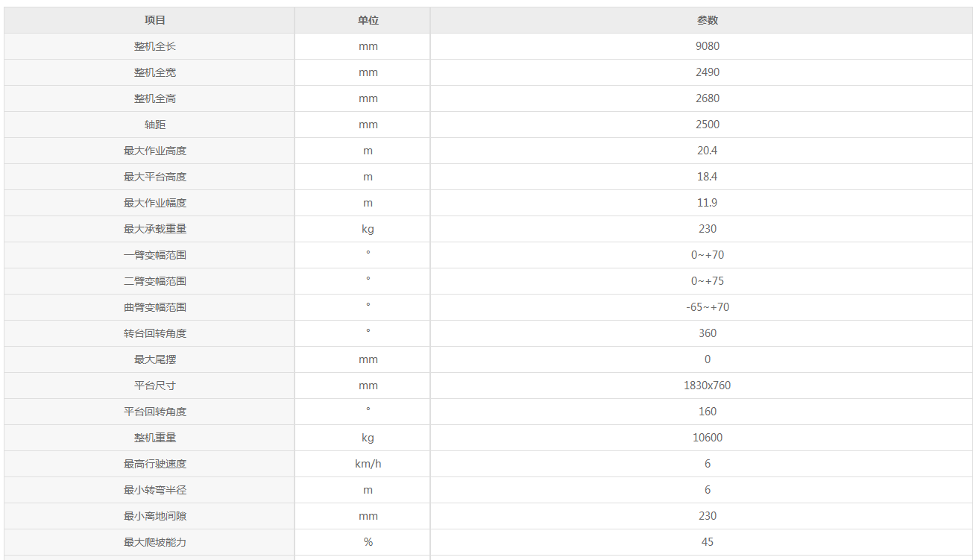This screenshot has width=976, height=560.
Task: Select the kg unit for 最大承载重量
Action: click(368, 229)
